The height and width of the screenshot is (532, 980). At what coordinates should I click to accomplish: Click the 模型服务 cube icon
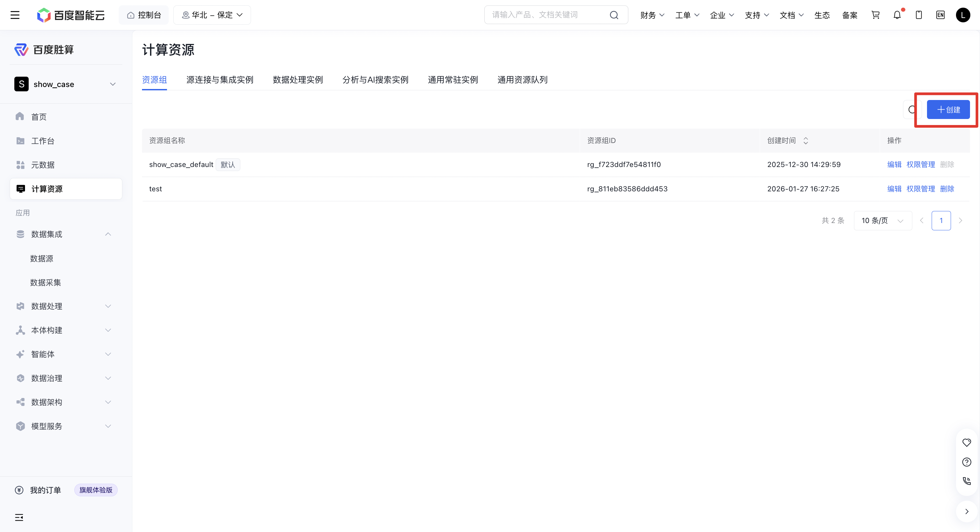(x=20, y=426)
